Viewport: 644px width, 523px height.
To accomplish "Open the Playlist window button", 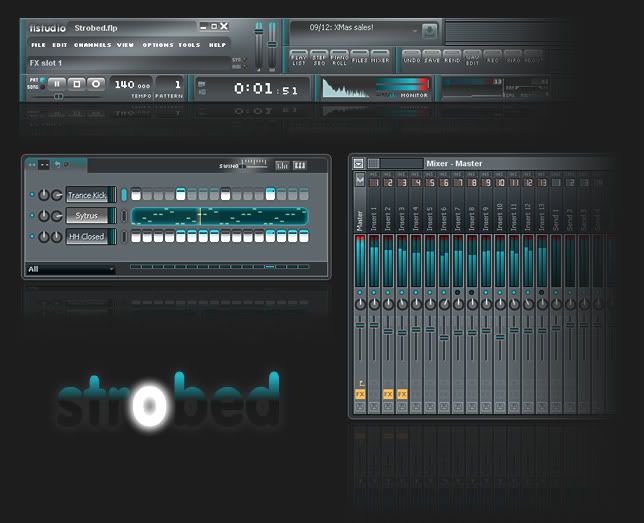I will pos(299,59).
